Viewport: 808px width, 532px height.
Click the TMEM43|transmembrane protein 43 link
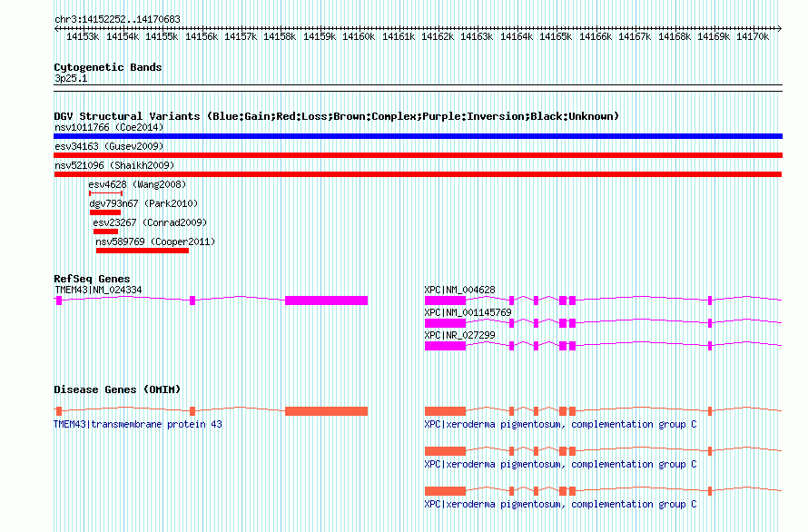138,424
